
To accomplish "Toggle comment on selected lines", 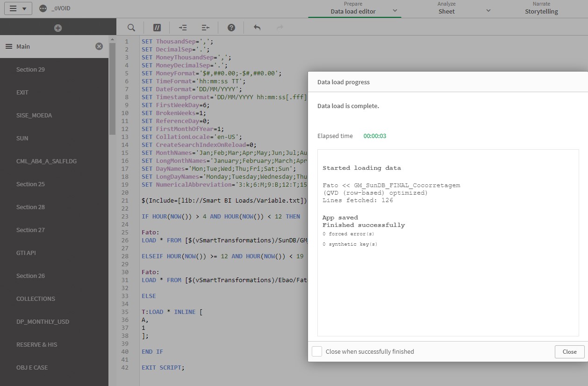I will 157,28.
